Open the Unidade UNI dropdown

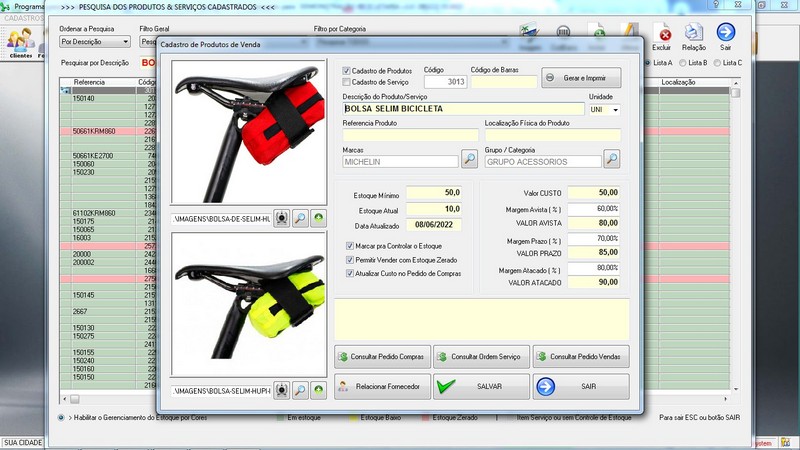[615, 110]
